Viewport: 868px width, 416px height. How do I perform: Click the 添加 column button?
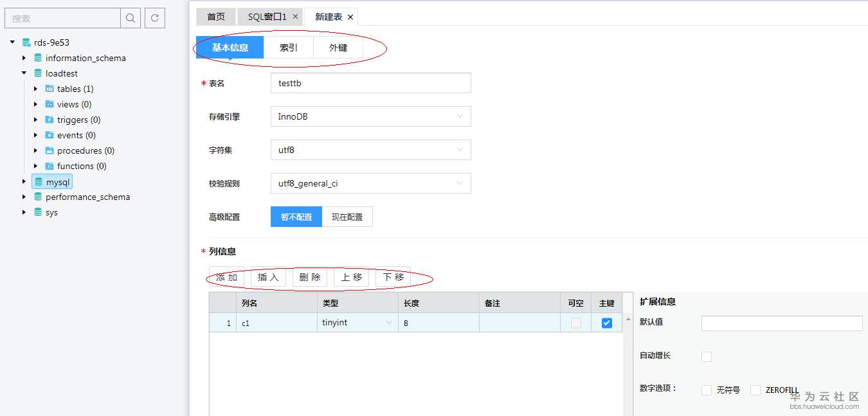tap(226, 277)
